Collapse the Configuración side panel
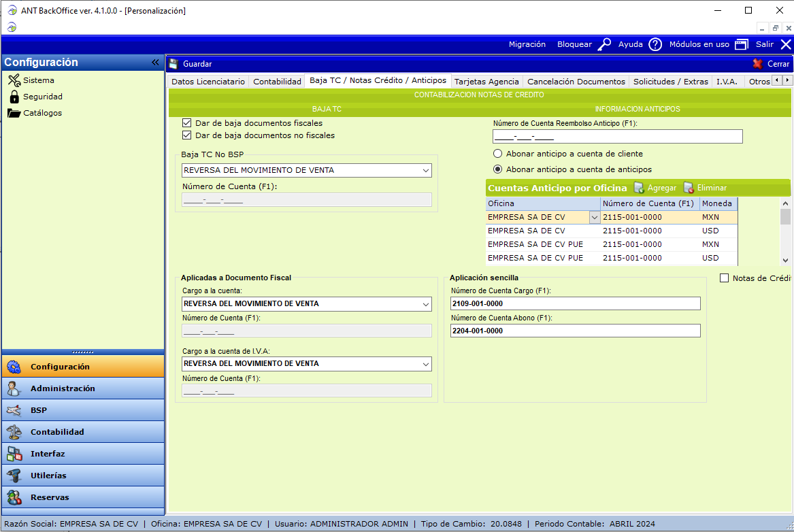This screenshot has height=532, width=794. click(155, 63)
